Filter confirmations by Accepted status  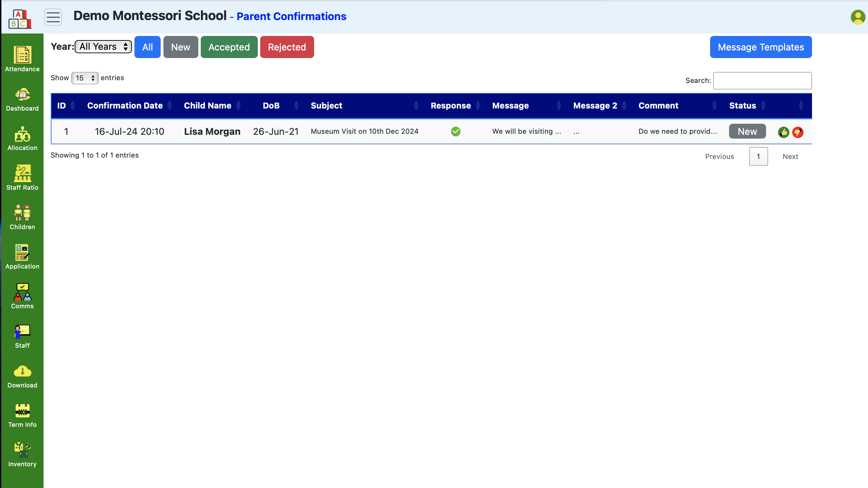click(x=229, y=47)
